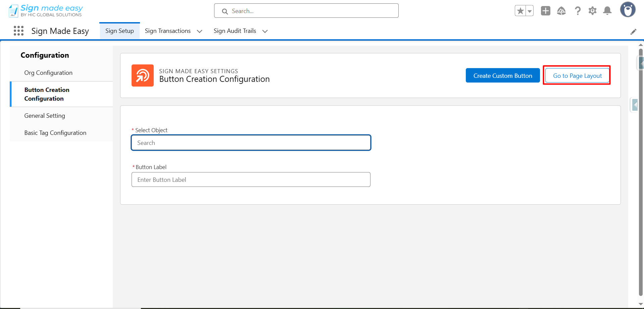This screenshot has height=309, width=644.
Task: Open the notifications bell
Action: point(607,11)
